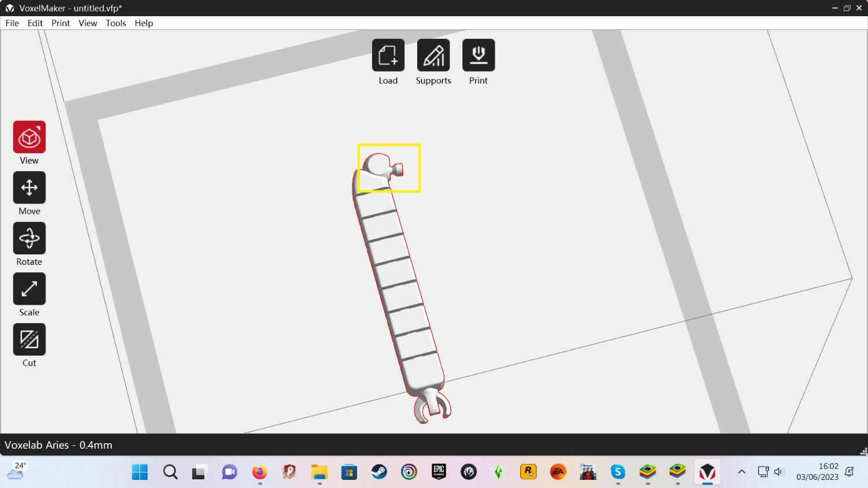Open Windows Search from taskbar
Screen dimensions: 868x488
pyautogui.click(x=170, y=472)
